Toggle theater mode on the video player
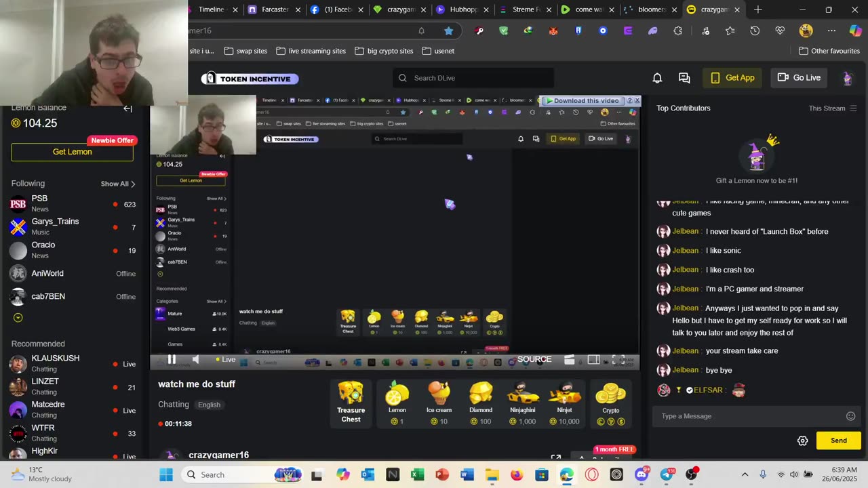Viewport: 868px width, 488px height. (593, 360)
